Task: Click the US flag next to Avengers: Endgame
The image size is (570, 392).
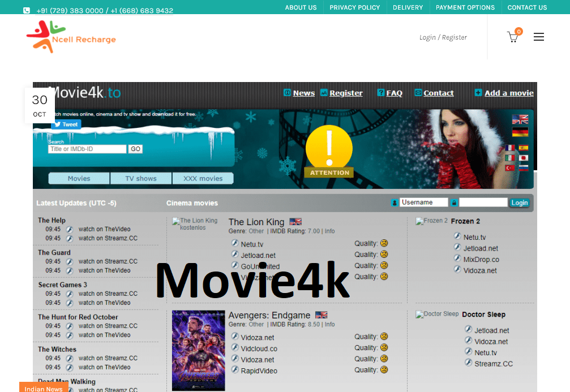Action: coord(322,315)
